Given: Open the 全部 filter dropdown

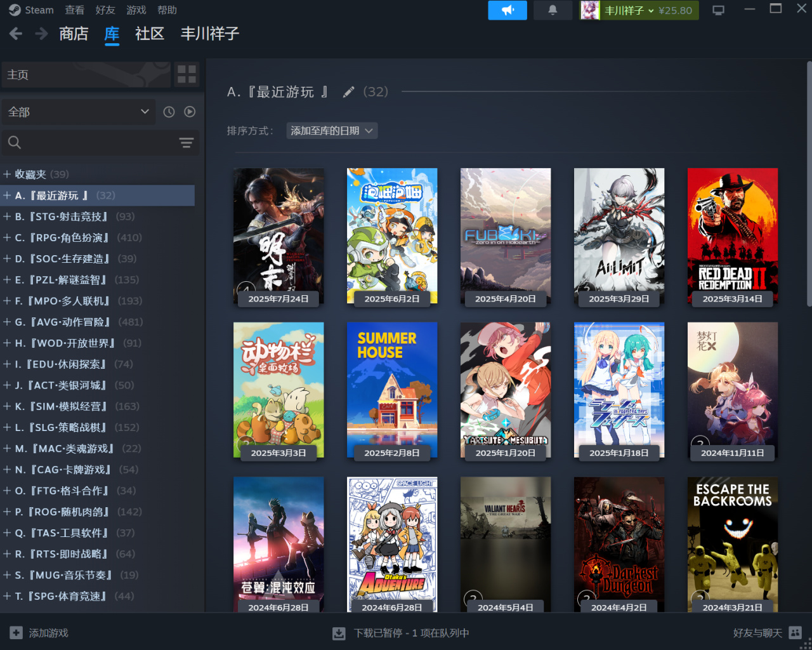Looking at the screenshot, I should click(x=78, y=112).
